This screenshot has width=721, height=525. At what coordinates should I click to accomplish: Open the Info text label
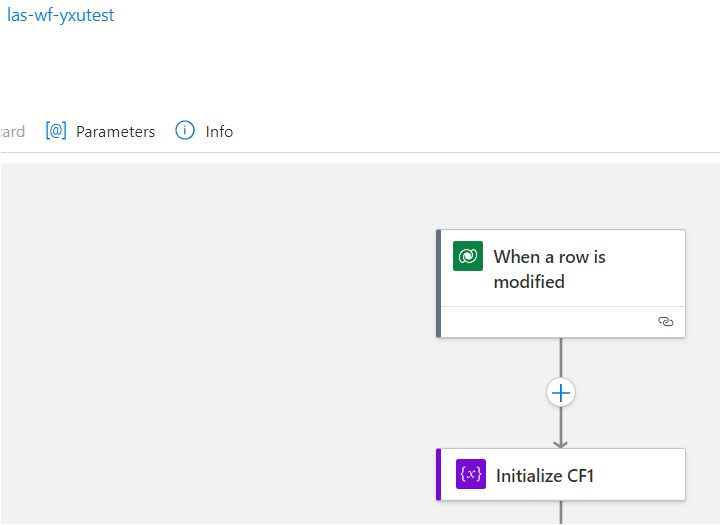point(219,132)
